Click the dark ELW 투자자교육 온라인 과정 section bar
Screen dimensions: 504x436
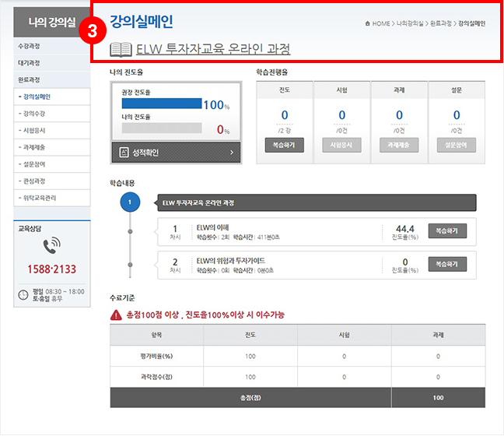click(x=317, y=202)
